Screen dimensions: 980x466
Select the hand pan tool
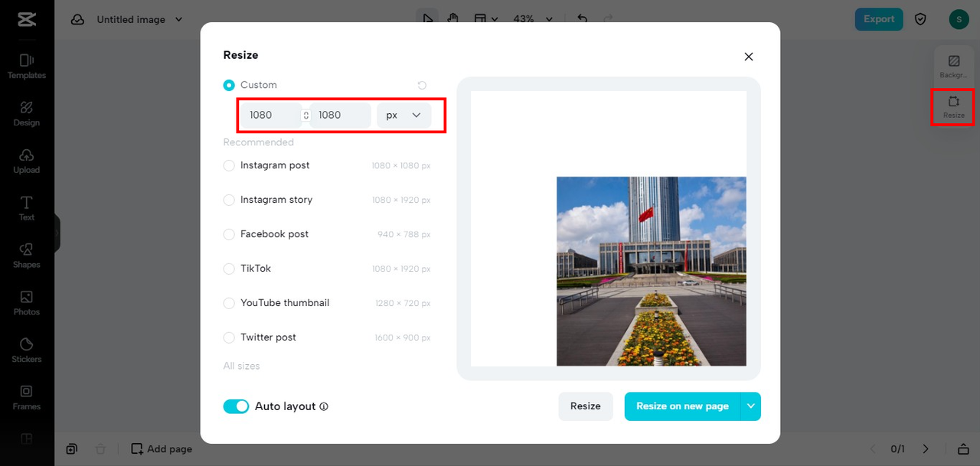click(x=452, y=19)
